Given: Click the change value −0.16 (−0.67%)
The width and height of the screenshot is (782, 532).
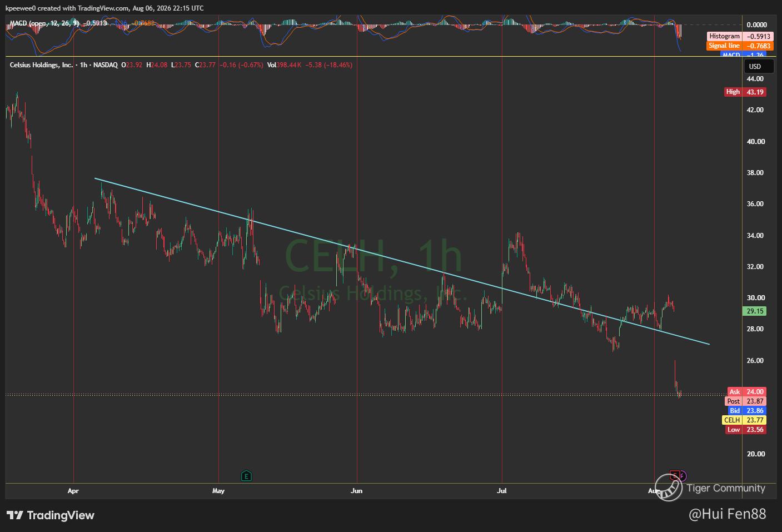Looking at the screenshot, I should tap(242, 65).
